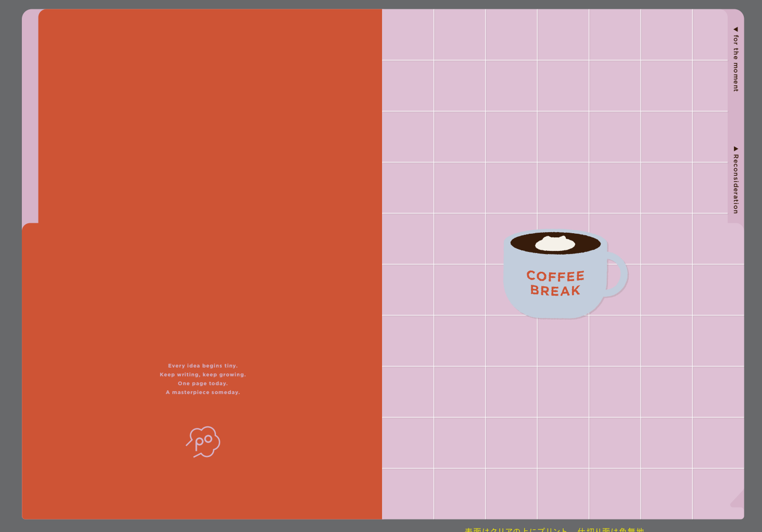This screenshot has height=532, width=762.
Task: Click the 'Keep writing, keep growing.' line
Action: (203, 375)
